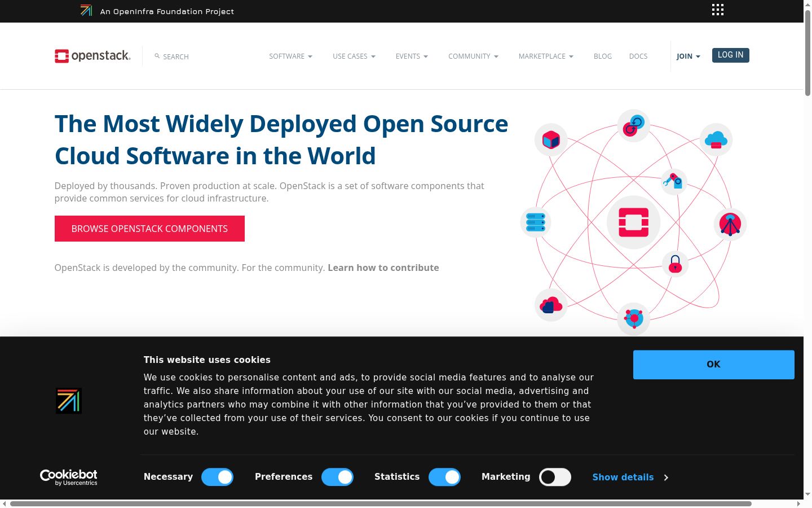Click the horizontal scrollbar thumb
Screen dimensions: 812x508
pos(381,503)
